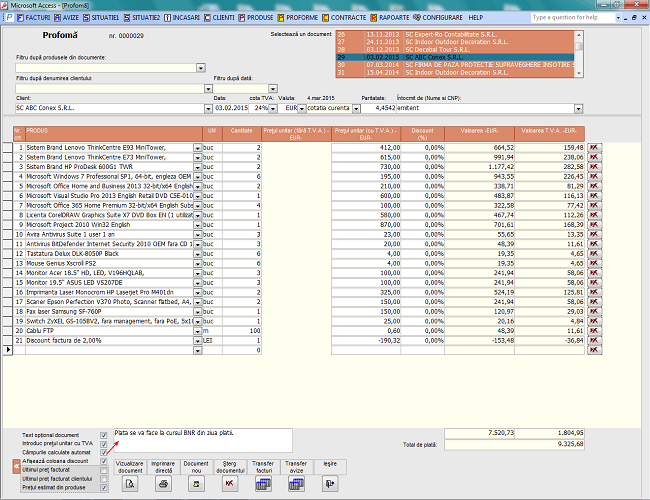The height and width of the screenshot is (500, 650).
Task: Delete row 4 Windows 7 Professional
Action: (594, 177)
